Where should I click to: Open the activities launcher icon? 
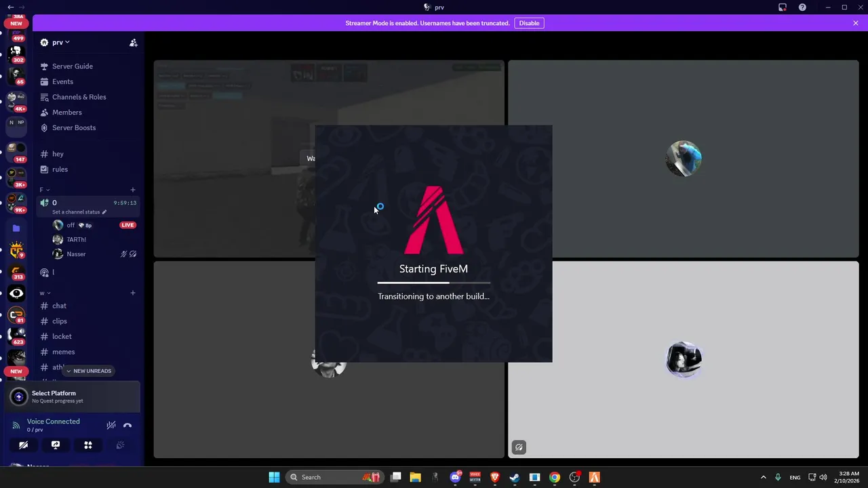[x=88, y=445]
